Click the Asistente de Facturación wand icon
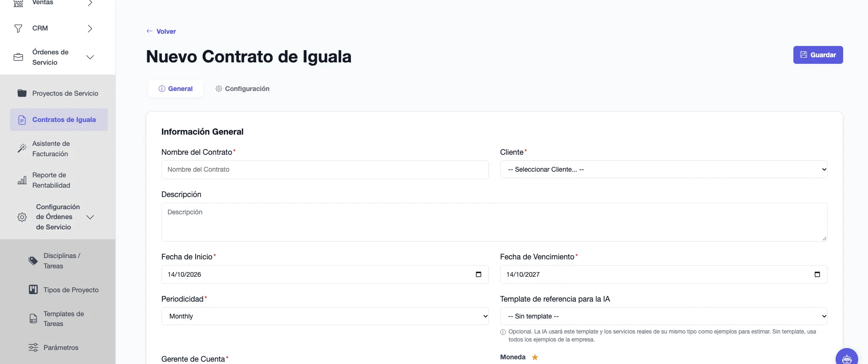 coord(22,148)
